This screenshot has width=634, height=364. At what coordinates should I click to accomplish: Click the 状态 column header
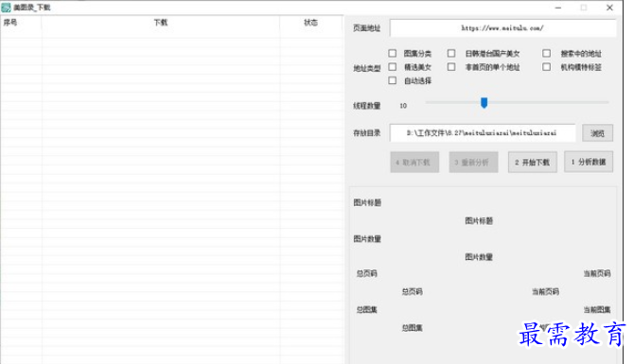tap(311, 23)
